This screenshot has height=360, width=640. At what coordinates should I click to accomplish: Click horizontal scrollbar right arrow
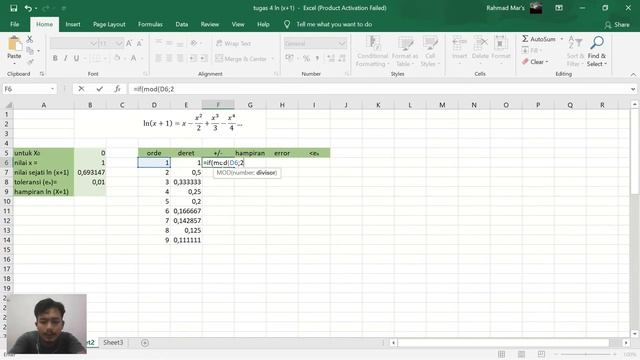point(626,343)
